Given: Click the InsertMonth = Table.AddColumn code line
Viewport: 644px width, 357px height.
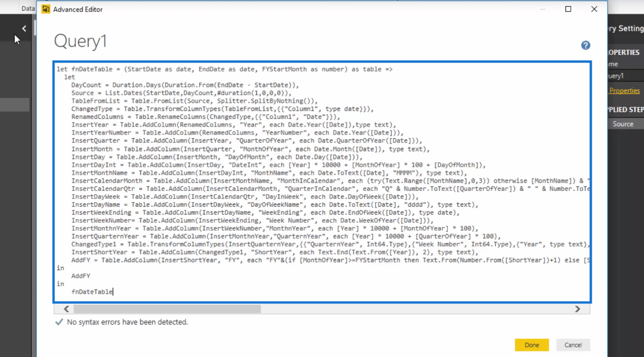Looking at the screenshot, I should click(x=250, y=149).
